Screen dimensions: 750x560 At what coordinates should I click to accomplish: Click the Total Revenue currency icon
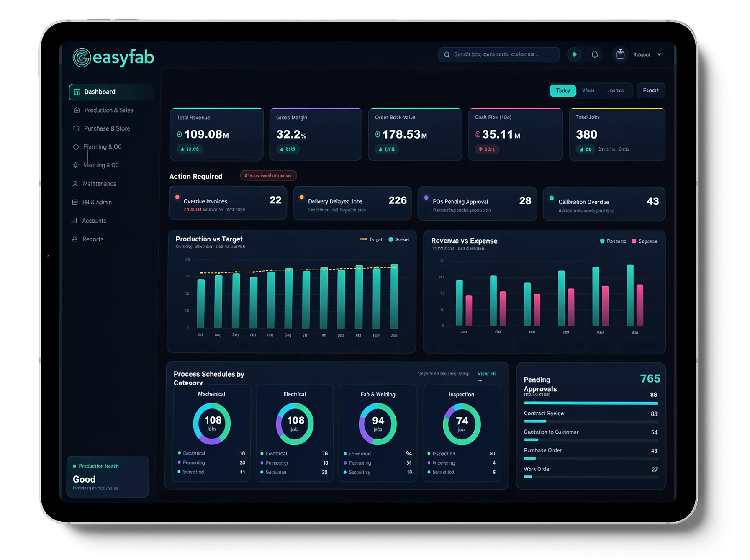179,134
